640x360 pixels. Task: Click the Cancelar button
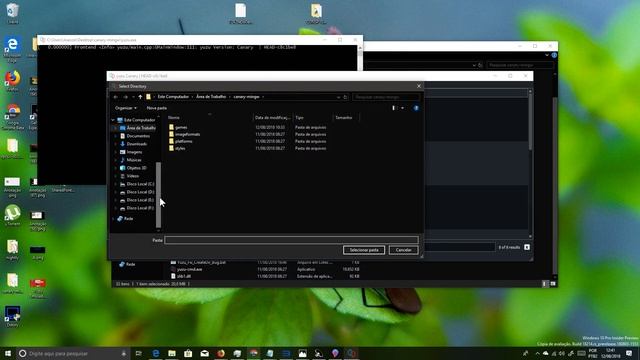click(x=403, y=250)
